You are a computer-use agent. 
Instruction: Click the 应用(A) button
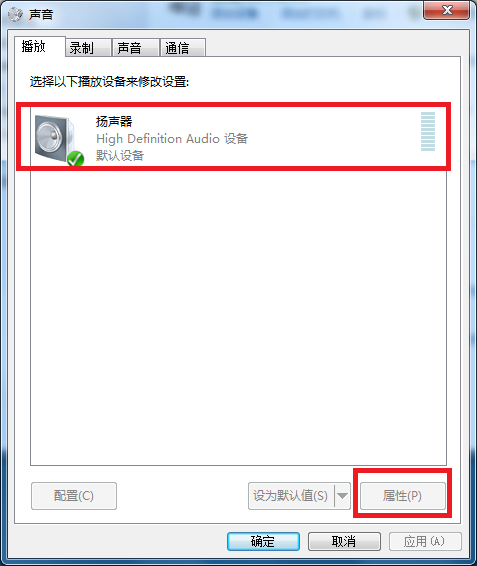[425, 541]
